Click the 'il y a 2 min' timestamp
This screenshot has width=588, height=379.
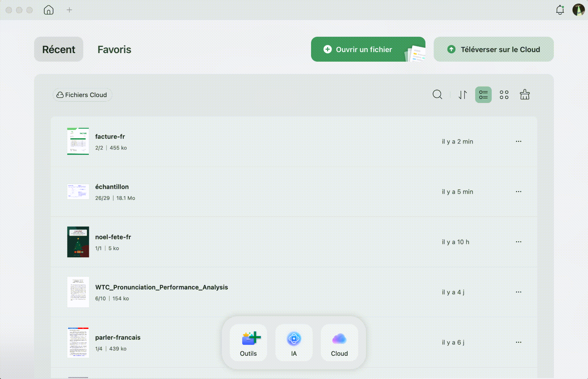coord(458,141)
